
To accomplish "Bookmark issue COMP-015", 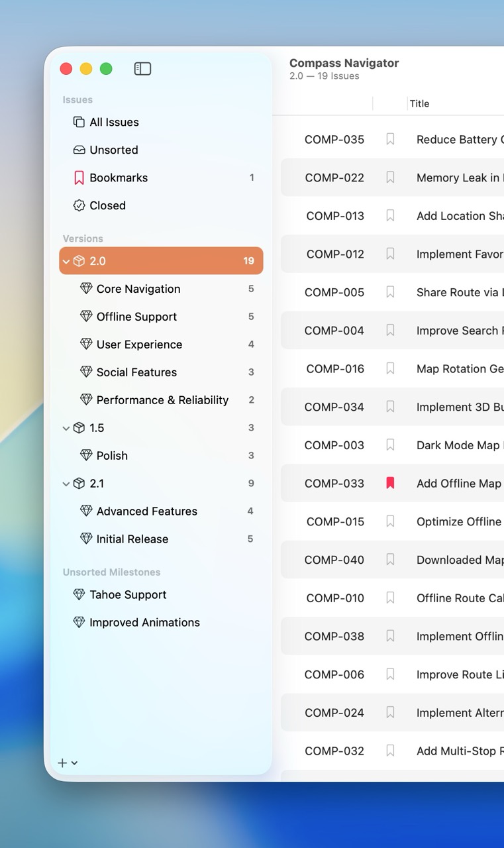I will point(390,522).
